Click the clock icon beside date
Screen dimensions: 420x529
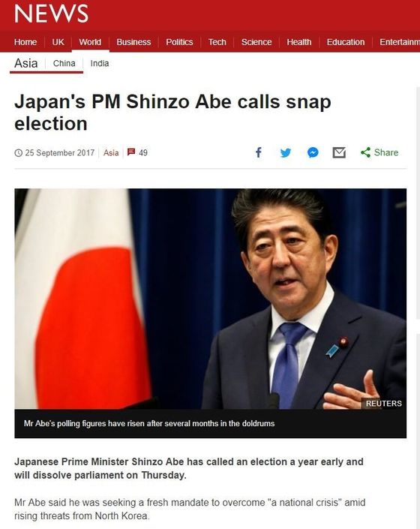19,153
